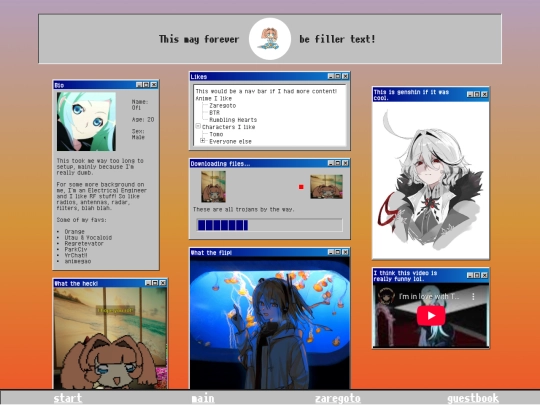Close the funny video window
This screenshot has width=540, height=405.
[x=485, y=275]
